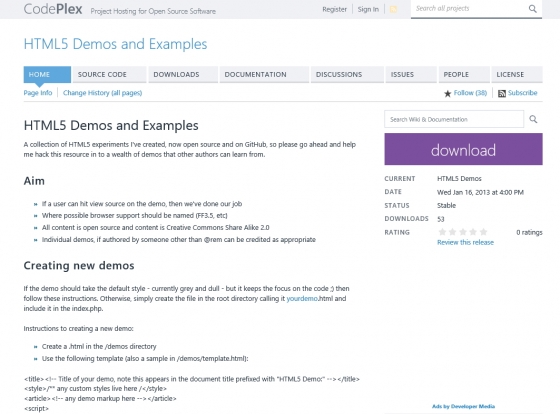
Task: Rate release with the fifth star
Action: pos(483,232)
